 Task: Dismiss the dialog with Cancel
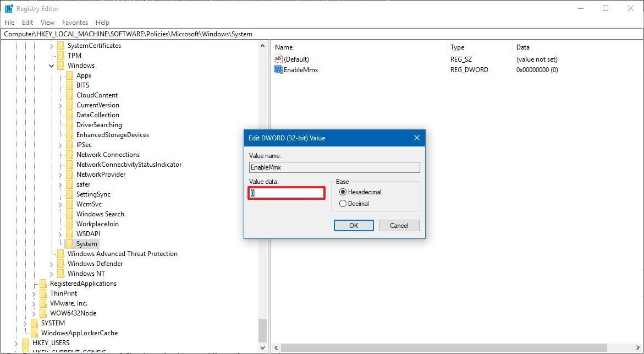click(399, 225)
